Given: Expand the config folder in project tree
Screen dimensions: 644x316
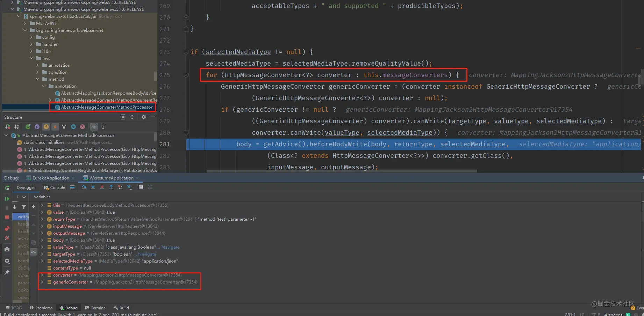Looking at the screenshot, I should click(x=31, y=37).
